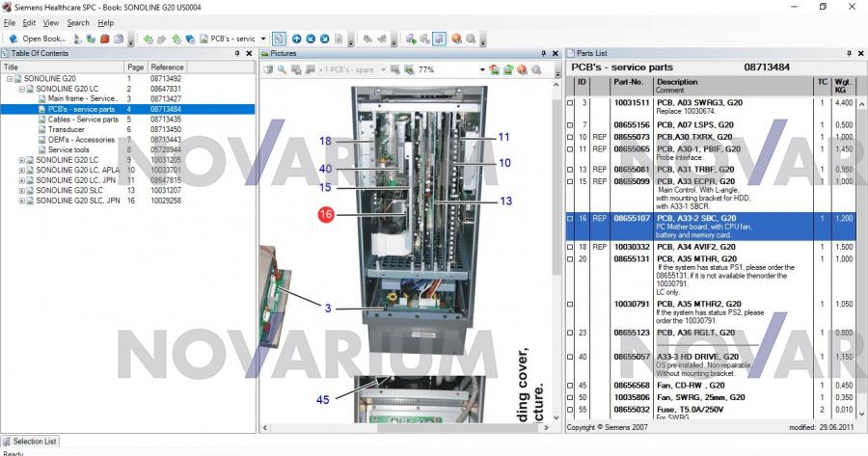Toggle checkbox for Fan, CD-RW row

tap(570, 386)
